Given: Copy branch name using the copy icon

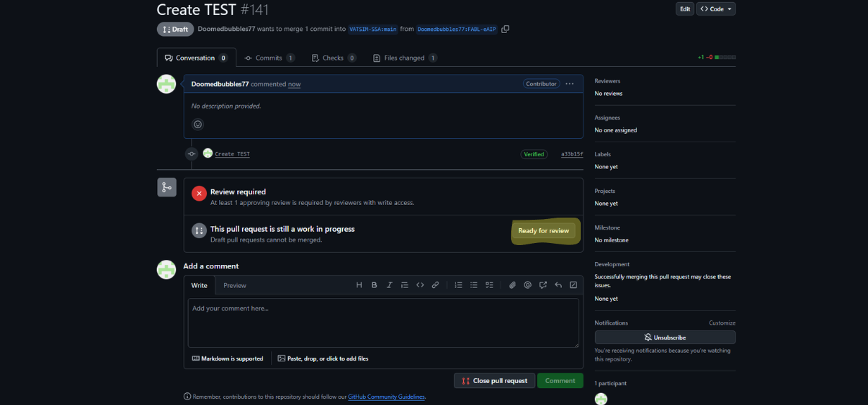Looking at the screenshot, I should pos(505,29).
